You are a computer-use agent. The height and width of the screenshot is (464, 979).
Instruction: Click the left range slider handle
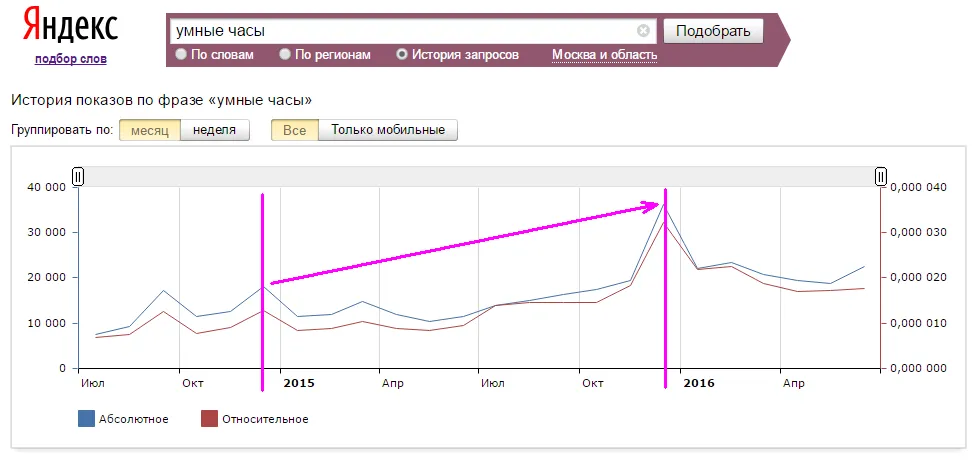tap(78, 177)
